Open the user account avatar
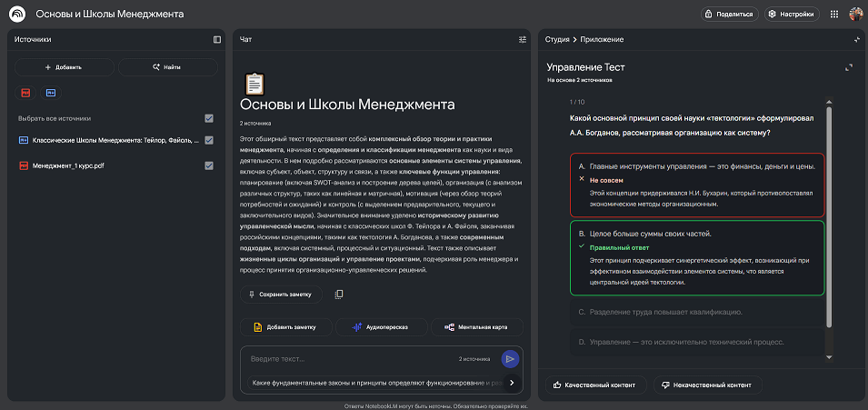Image resolution: width=868 pixels, height=410 pixels. coord(856,15)
